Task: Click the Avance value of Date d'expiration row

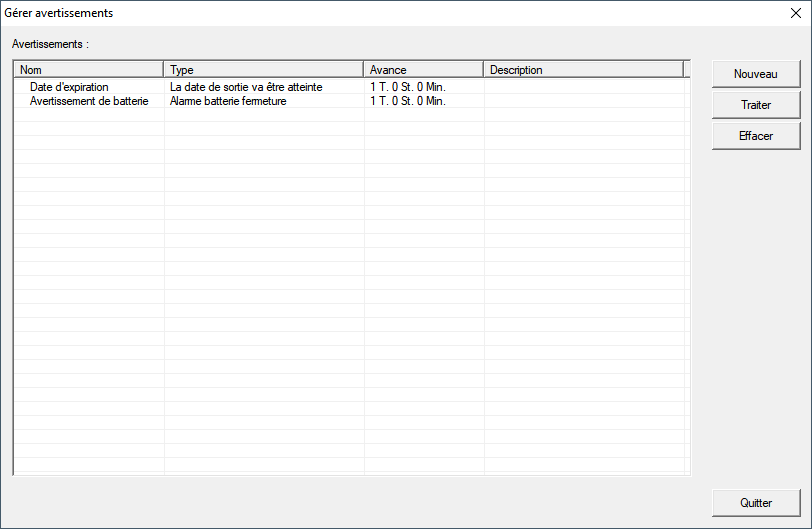Action: [x=407, y=87]
